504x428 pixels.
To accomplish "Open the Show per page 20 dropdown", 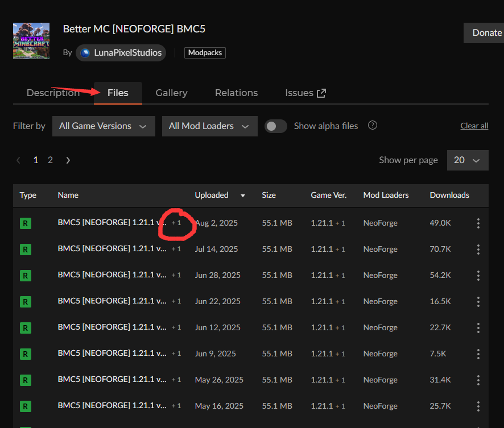I will click(467, 160).
